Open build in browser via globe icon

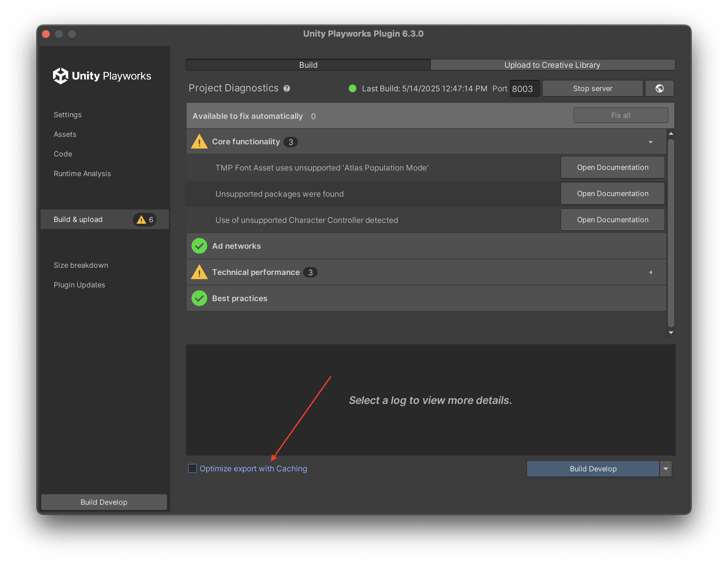coord(659,88)
